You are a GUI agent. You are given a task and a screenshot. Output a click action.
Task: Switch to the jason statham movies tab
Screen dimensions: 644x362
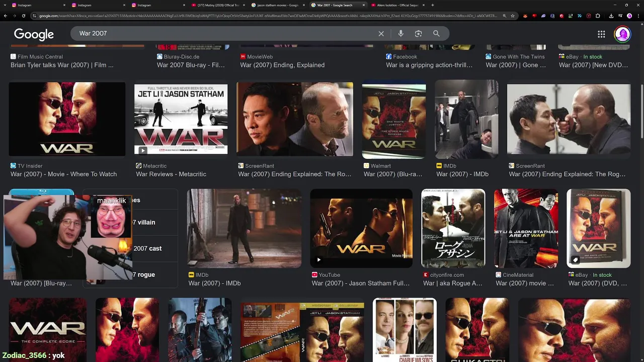pos(278,5)
